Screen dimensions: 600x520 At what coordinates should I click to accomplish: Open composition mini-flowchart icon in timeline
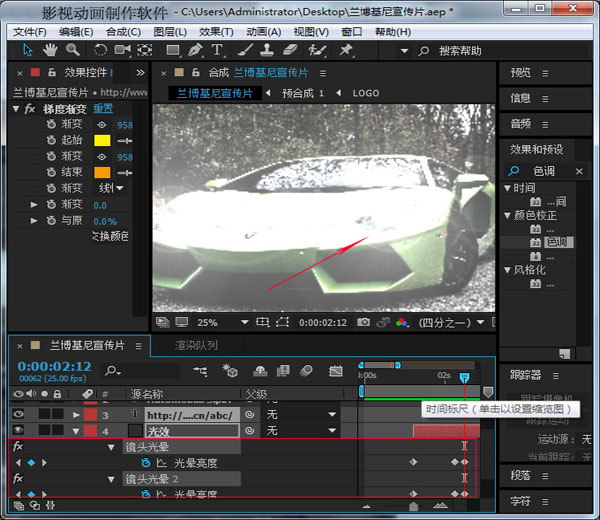point(201,371)
